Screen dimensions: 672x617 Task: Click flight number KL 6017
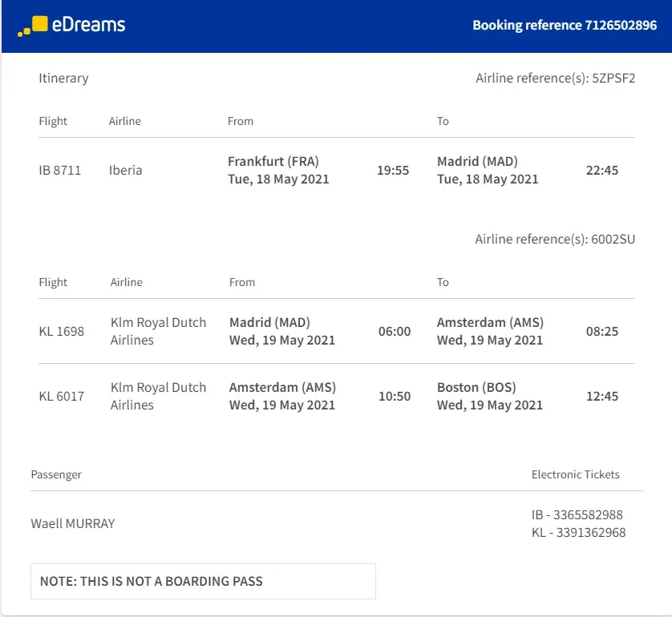pyautogui.click(x=62, y=396)
